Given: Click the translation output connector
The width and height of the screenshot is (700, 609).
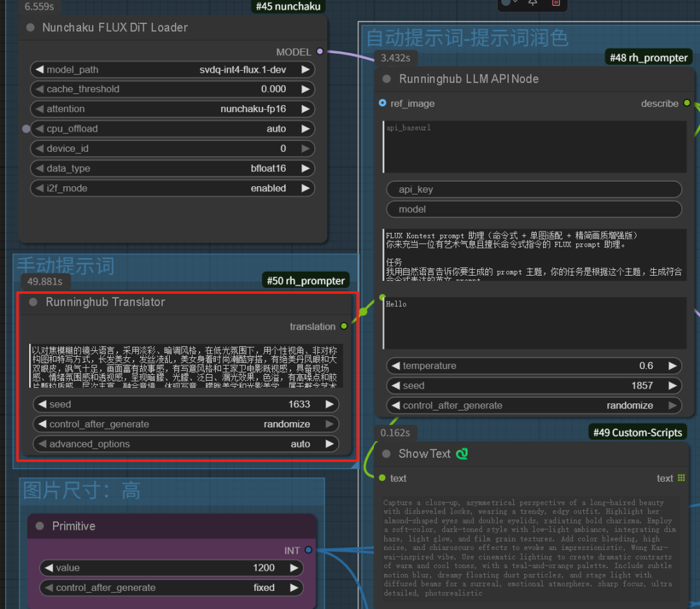Looking at the screenshot, I should pos(344,326).
